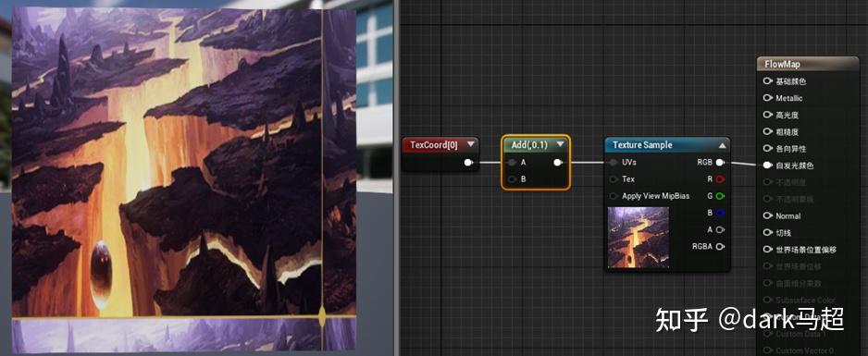Image resolution: width=868 pixels, height=356 pixels.
Task: Select the Add(,0.1) node title
Action: point(529,145)
